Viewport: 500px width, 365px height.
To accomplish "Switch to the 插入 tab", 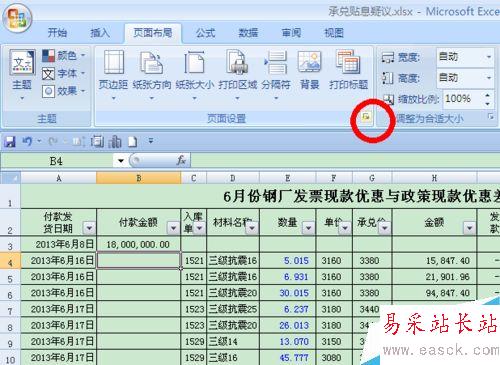I will pos(100,33).
